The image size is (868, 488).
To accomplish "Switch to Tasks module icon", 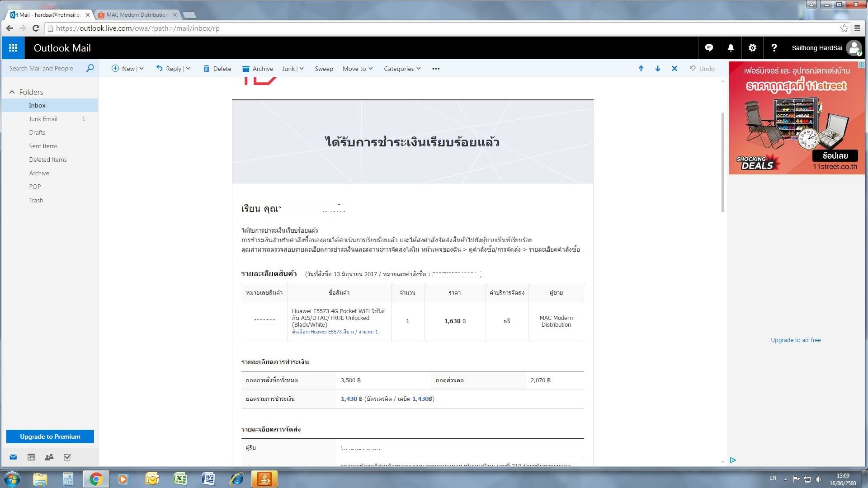I will [67, 457].
